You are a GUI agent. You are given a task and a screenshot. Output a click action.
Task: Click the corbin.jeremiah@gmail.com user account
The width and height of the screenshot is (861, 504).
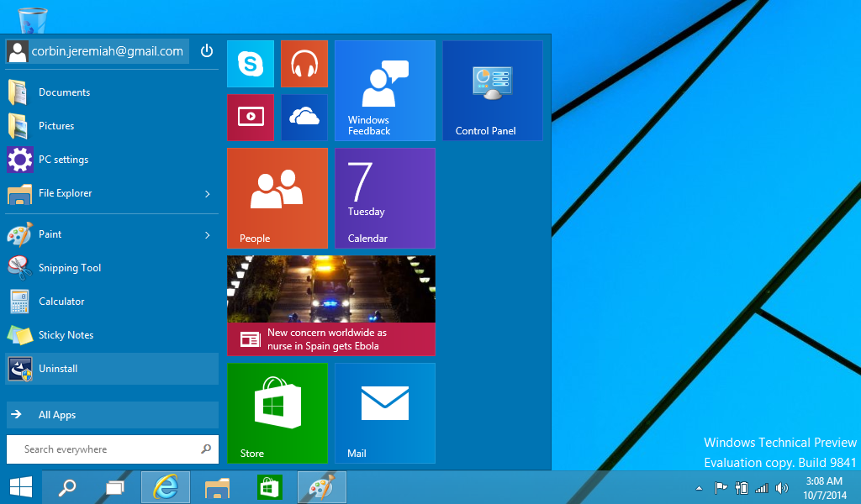pos(98,51)
